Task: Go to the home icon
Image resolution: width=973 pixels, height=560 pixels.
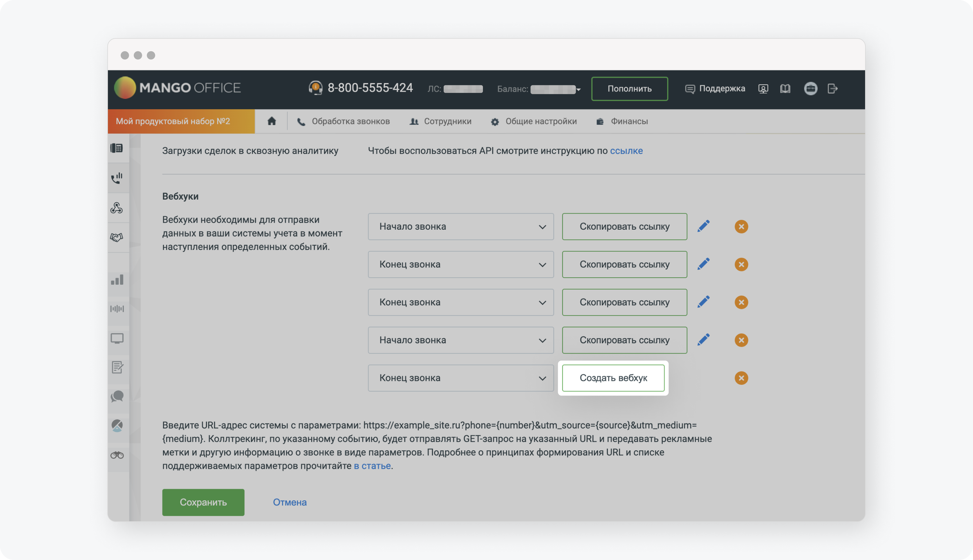Action: (x=272, y=121)
